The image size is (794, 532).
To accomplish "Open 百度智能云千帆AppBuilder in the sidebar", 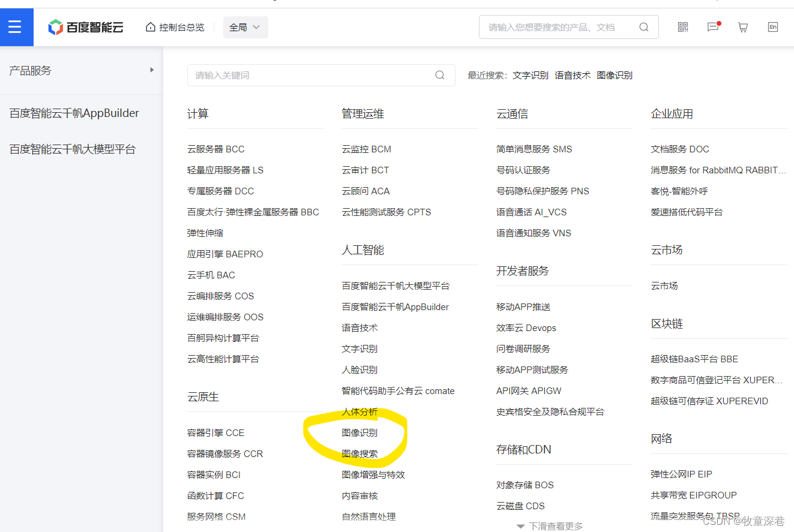I will pos(73,113).
